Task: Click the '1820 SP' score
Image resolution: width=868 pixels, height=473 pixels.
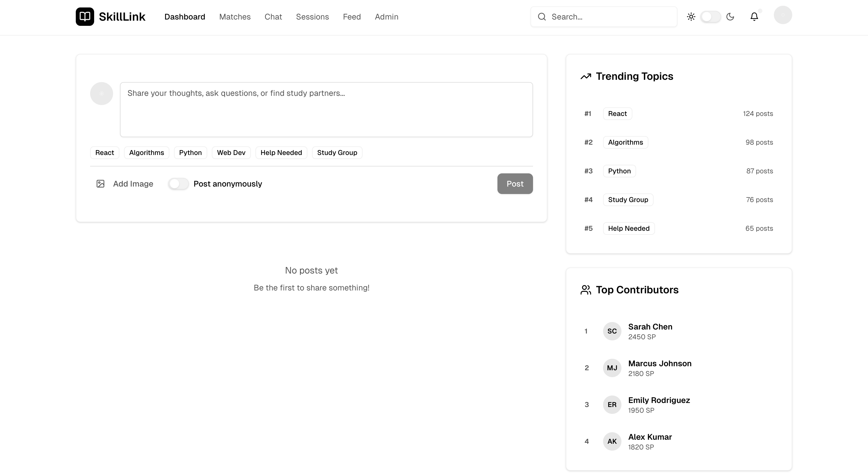Action: tap(641, 447)
